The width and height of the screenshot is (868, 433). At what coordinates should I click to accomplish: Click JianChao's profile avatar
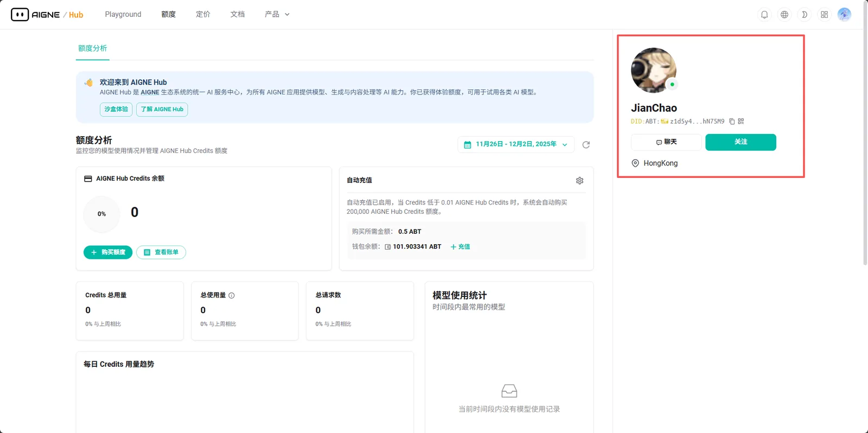pyautogui.click(x=654, y=71)
